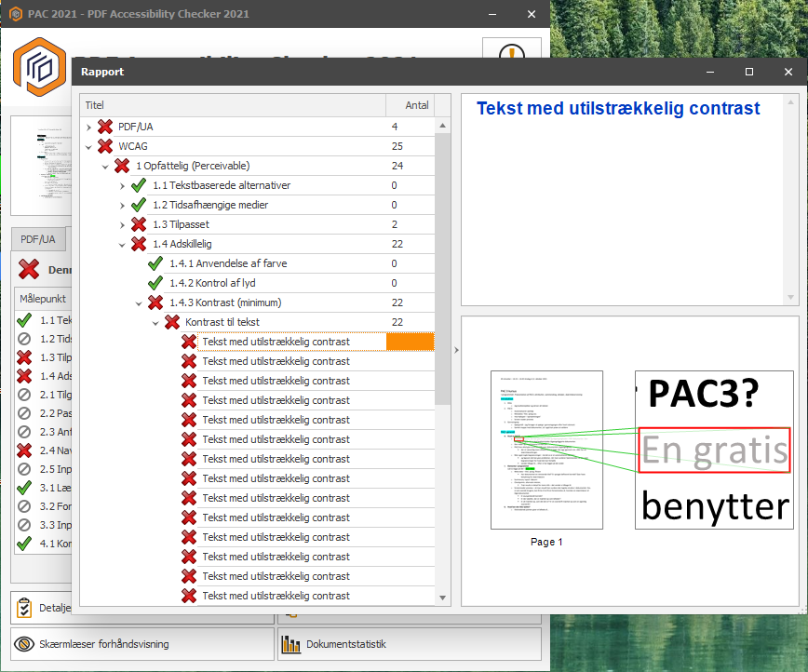
Task: Maximize the Rapport window
Action: pyautogui.click(x=749, y=72)
